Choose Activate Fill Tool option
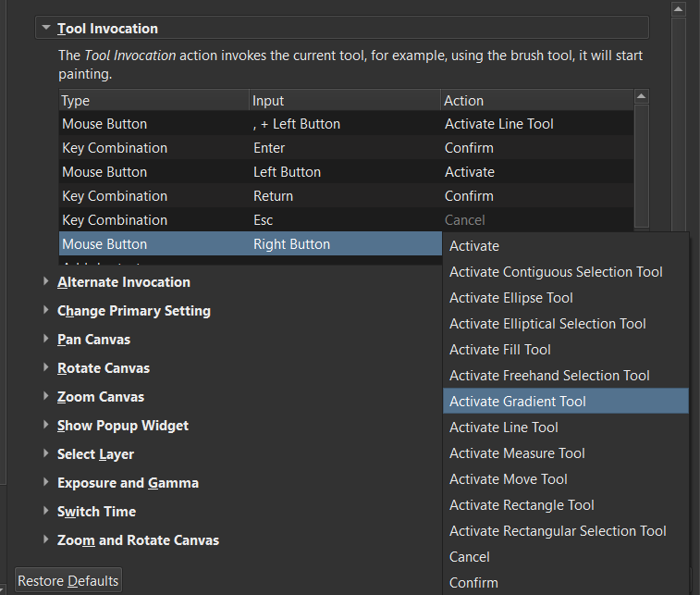The height and width of the screenshot is (595, 700). pos(500,350)
